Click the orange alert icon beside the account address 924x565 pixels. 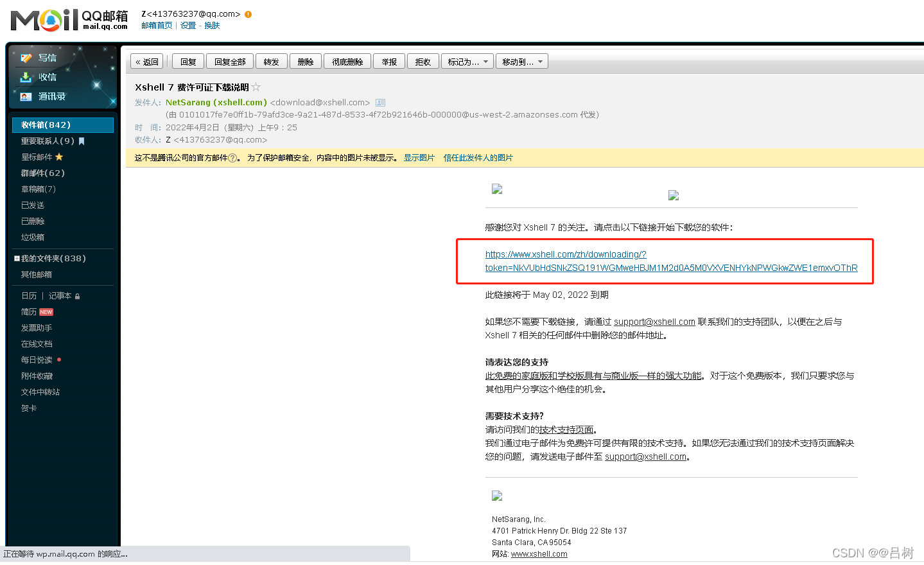[x=247, y=13]
